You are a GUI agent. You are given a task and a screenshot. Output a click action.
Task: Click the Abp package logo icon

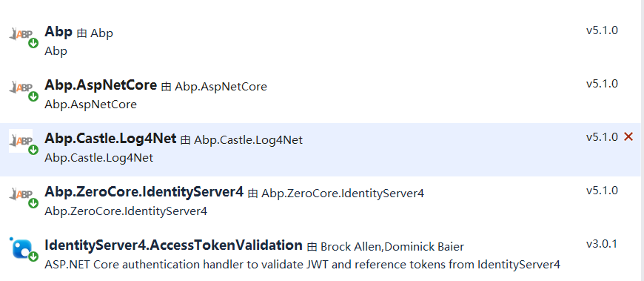[x=21, y=34]
